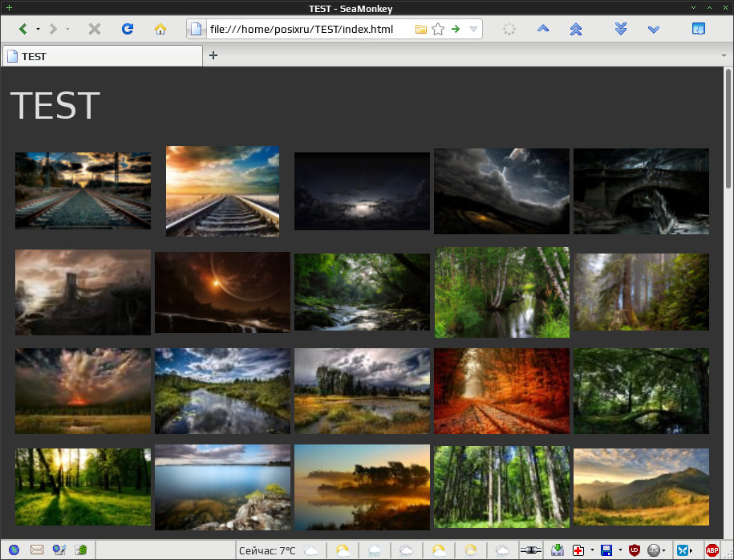Click the double up chevron toolbar button

(576, 29)
